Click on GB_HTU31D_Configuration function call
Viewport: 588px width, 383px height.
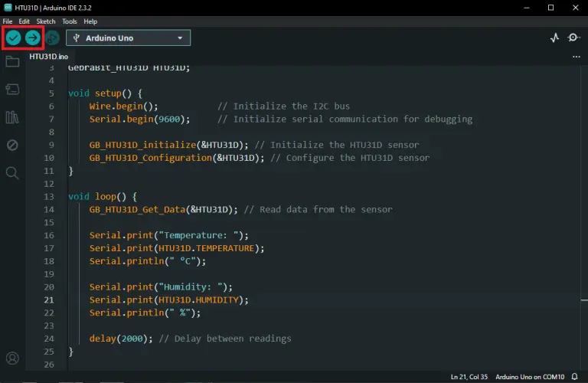[x=177, y=158]
